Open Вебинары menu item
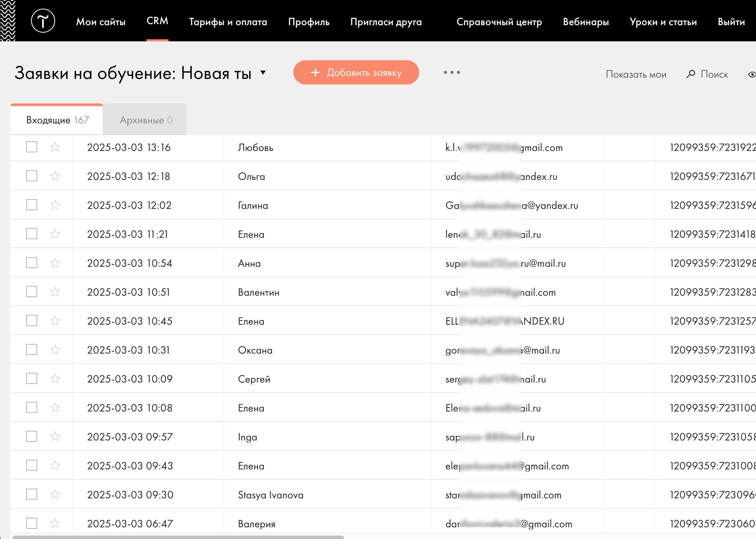Screen dimensions: 756x539 pyautogui.click(x=586, y=22)
